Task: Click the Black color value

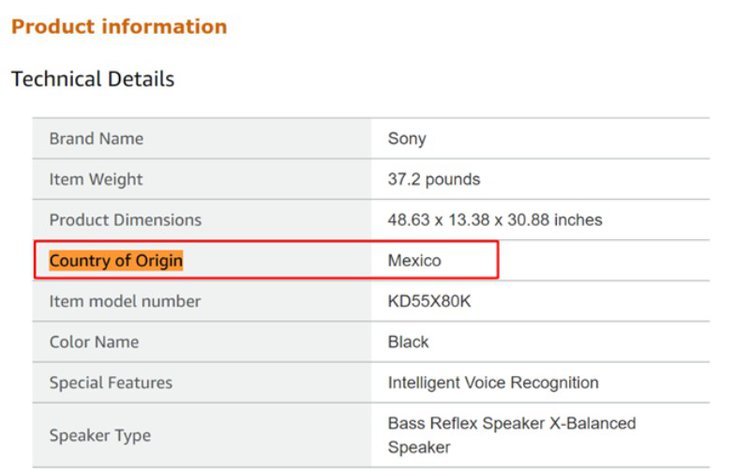Action: coord(408,342)
